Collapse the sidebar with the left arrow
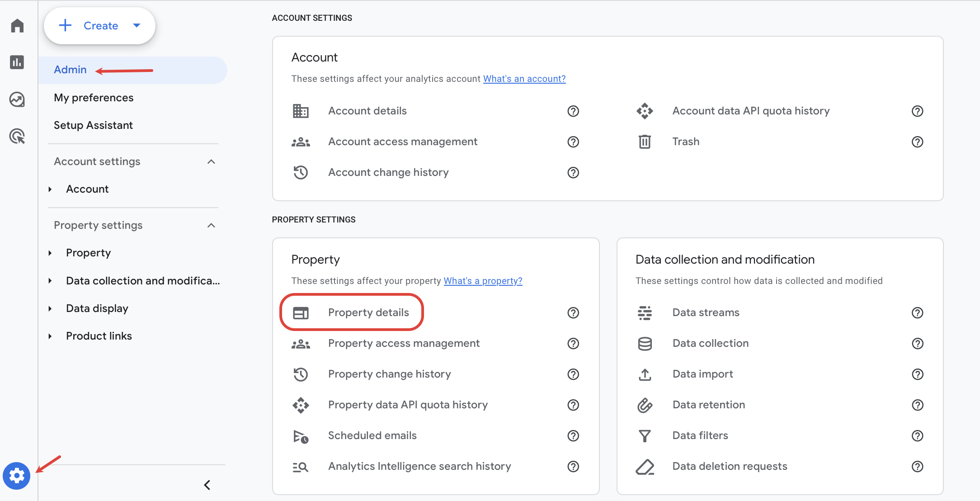This screenshot has height=501, width=980. pos(207,485)
